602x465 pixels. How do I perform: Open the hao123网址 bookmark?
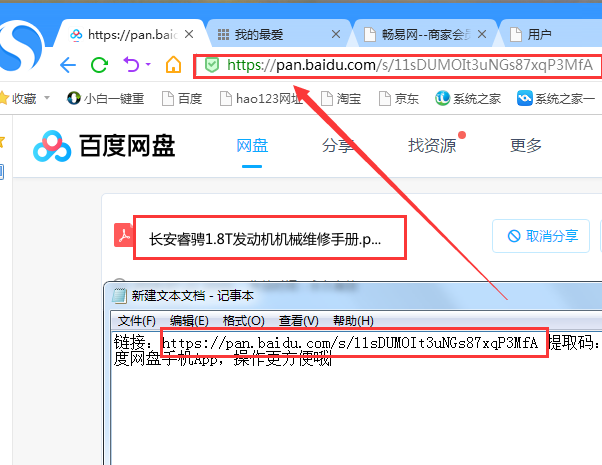pos(261,99)
